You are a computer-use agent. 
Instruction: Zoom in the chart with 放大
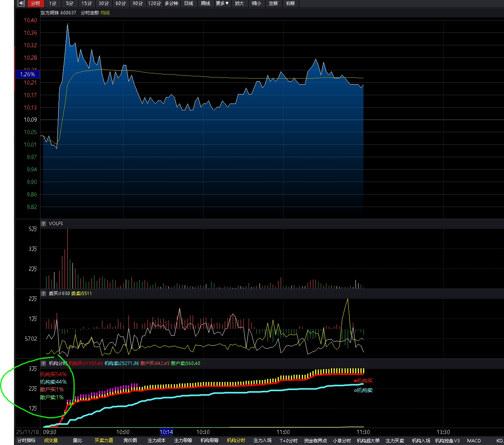tap(239, 3)
